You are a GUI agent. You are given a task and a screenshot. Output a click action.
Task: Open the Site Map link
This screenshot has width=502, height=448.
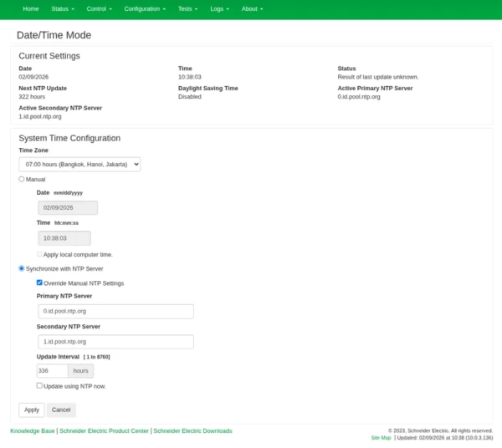pos(381,438)
